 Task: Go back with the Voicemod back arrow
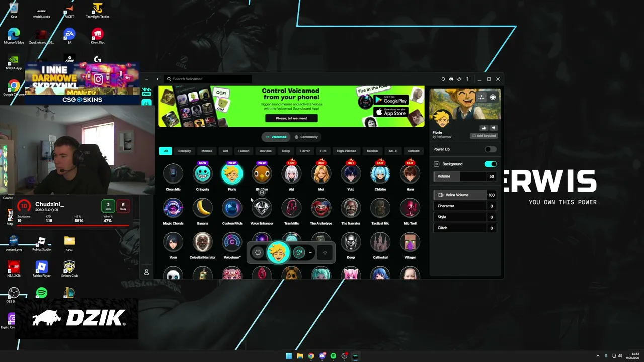click(157, 79)
